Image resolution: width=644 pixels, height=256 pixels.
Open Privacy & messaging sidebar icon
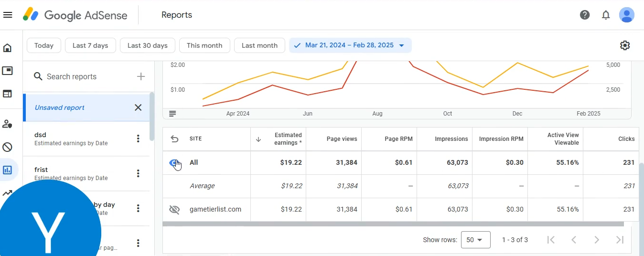tap(7, 124)
